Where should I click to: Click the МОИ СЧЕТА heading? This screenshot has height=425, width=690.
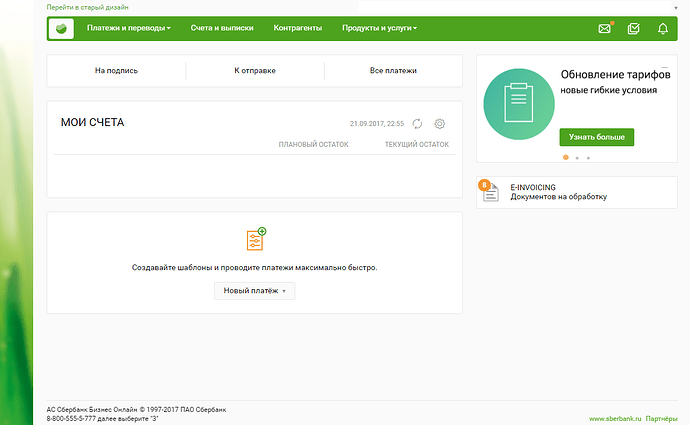[x=92, y=122]
